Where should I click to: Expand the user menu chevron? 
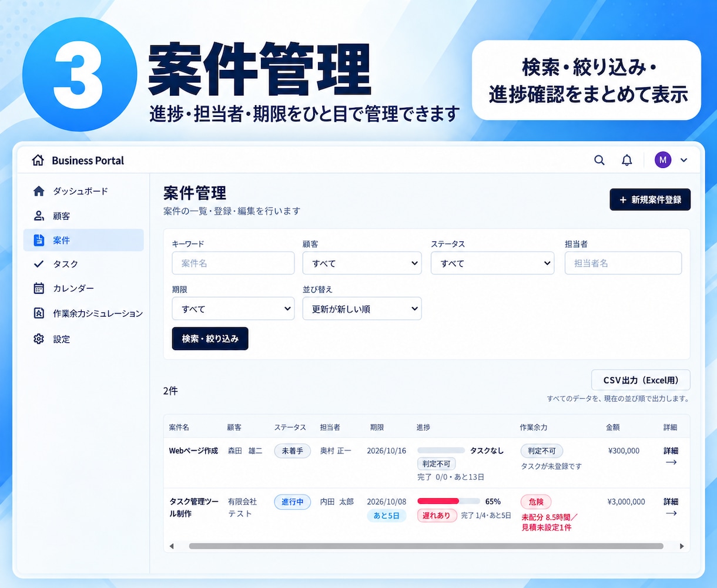click(x=684, y=160)
